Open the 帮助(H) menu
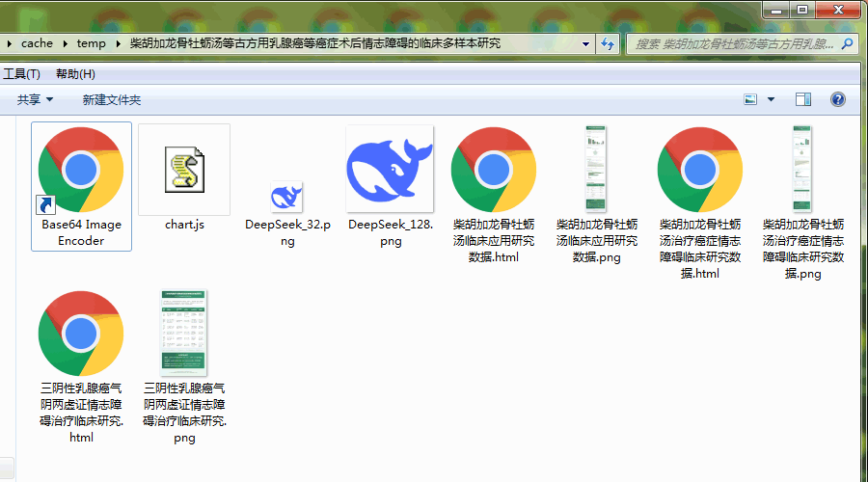The height and width of the screenshot is (482, 868). point(75,73)
